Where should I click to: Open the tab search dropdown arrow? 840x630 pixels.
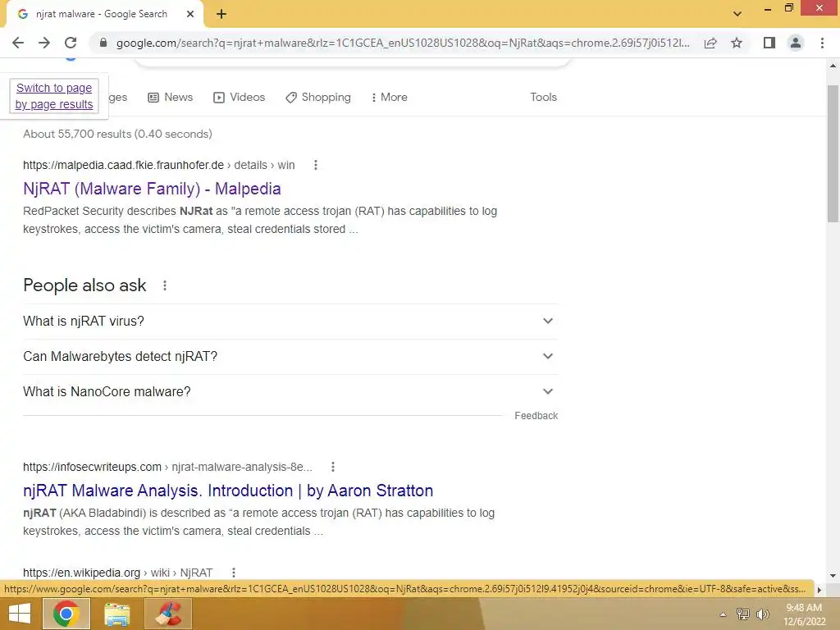(x=737, y=14)
